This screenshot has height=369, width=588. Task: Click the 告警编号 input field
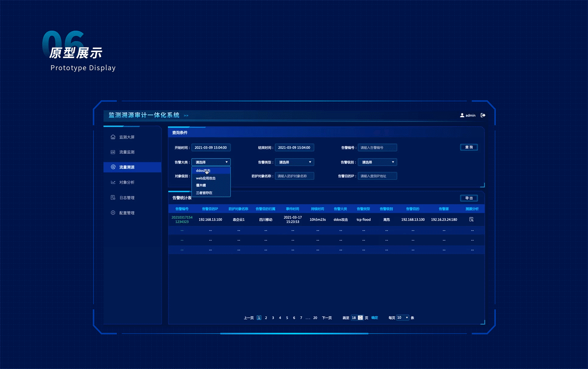tap(377, 148)
